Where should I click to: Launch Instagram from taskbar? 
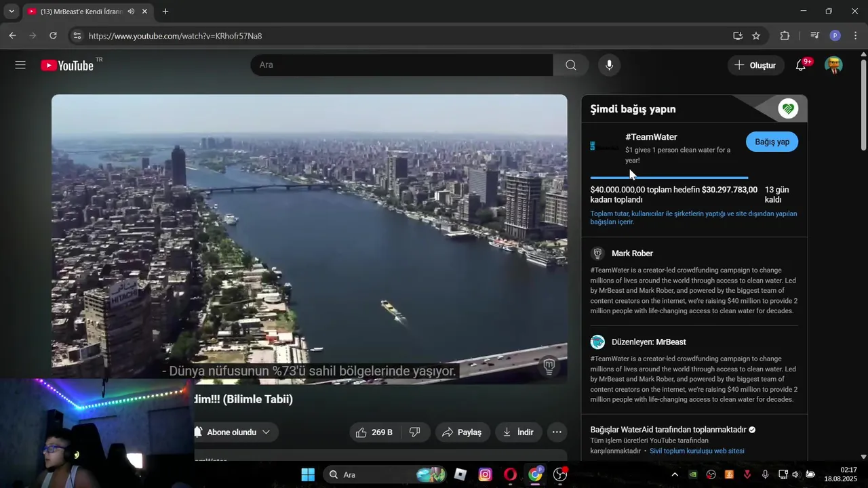[485, 474]
